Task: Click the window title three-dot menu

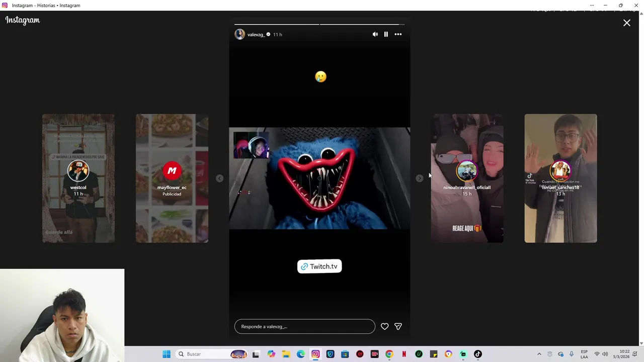Action: click(592, 5)
